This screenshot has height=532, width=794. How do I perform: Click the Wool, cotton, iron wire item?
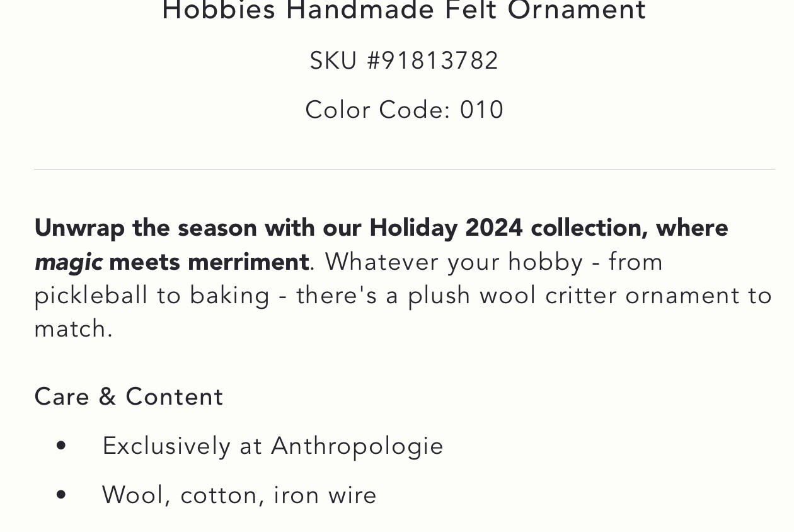point(239,495)
